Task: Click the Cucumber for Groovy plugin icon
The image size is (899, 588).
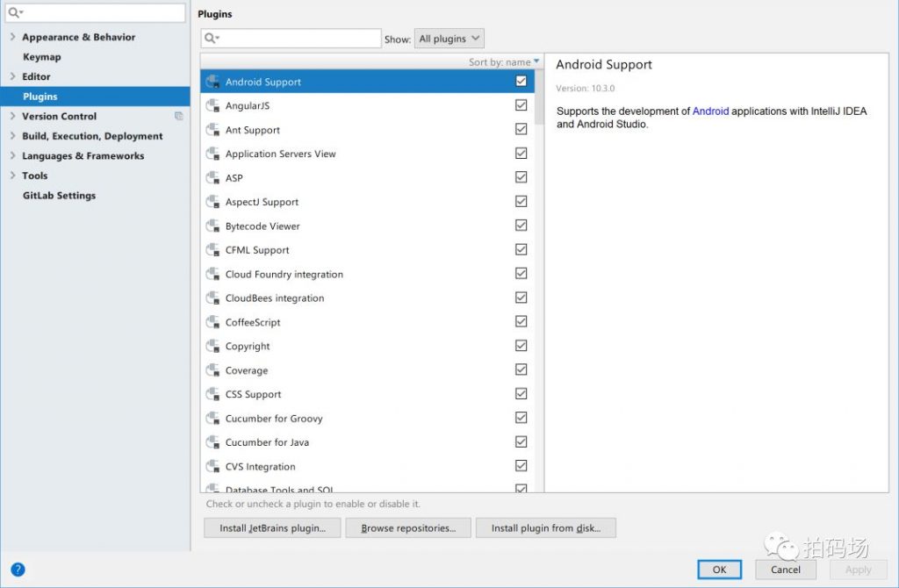Action: pos(212,419)
